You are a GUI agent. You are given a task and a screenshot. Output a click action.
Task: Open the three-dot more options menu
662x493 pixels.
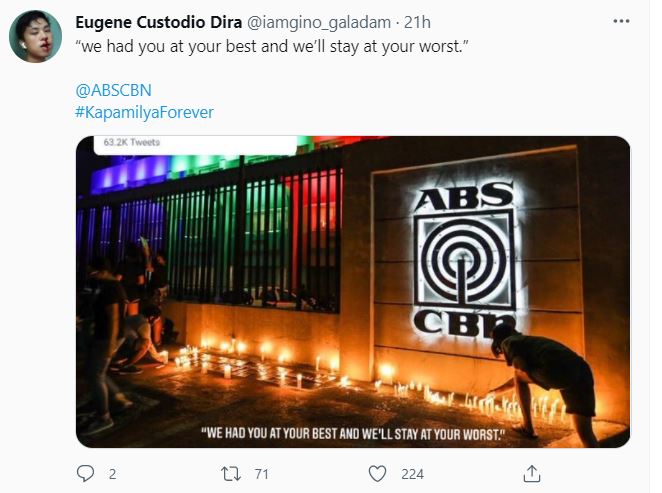pos(621,21)
